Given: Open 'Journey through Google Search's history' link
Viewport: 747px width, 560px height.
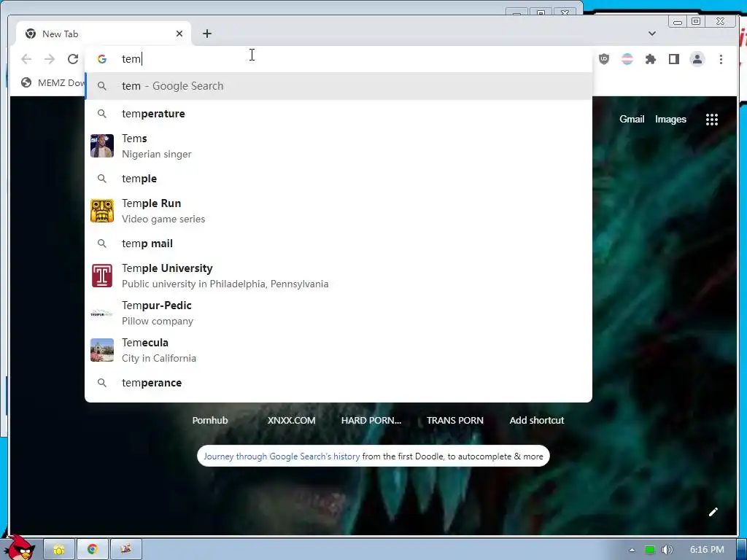Looking at the screenshot, I should coord(282,456).
